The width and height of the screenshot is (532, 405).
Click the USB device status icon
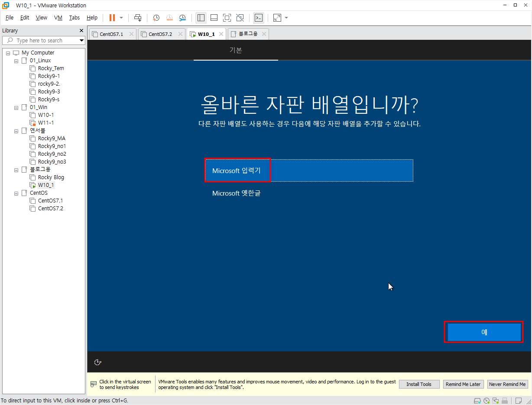click(x=504, y=401)
